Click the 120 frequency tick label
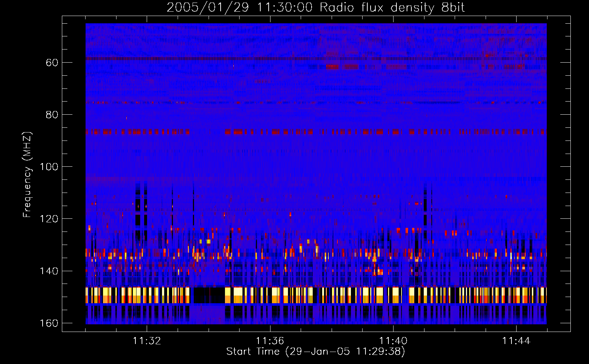This screenshot has height=364, width=589. [48, 219]
